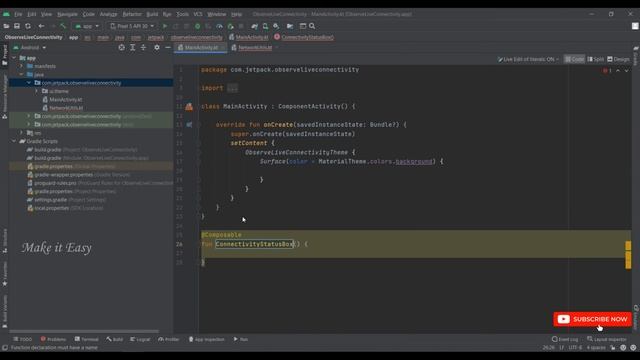Open the AVD Device Manager icon

pyautogui.click(x=265, y=26)
